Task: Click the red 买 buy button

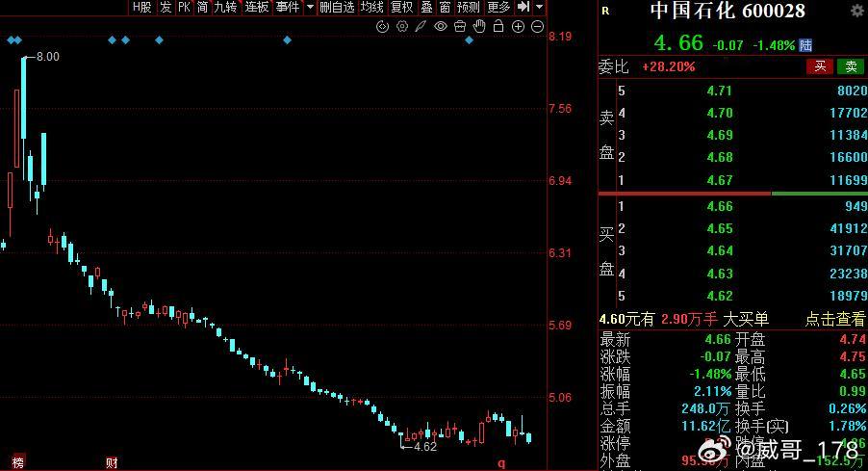Action: pos(820,66)
